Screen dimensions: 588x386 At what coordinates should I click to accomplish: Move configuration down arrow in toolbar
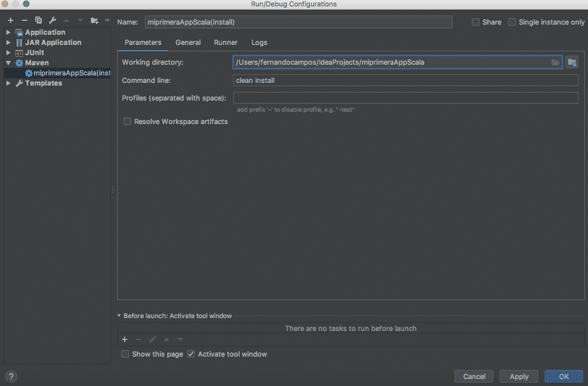pos(80,20)
